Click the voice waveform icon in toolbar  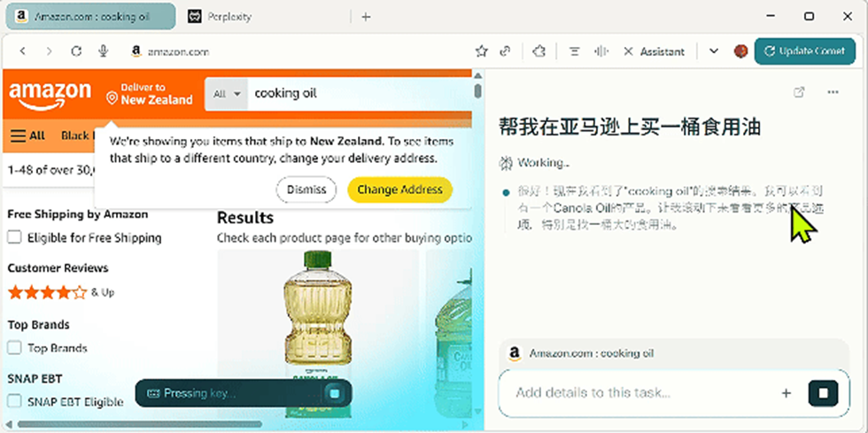[601, 51]
